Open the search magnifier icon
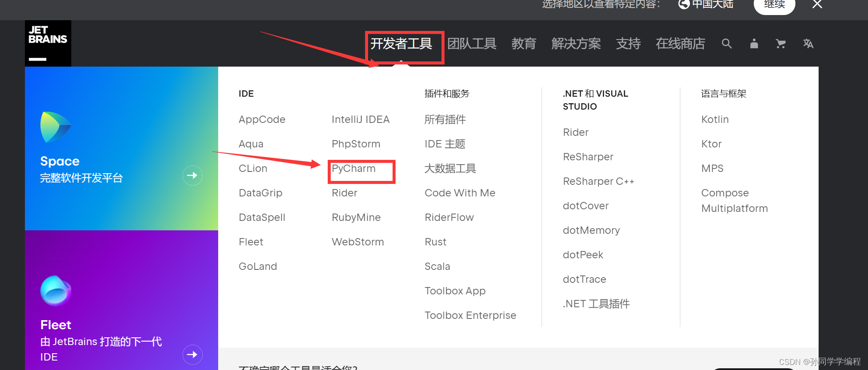This screenshot has width=868, height=370. point(727,43)
